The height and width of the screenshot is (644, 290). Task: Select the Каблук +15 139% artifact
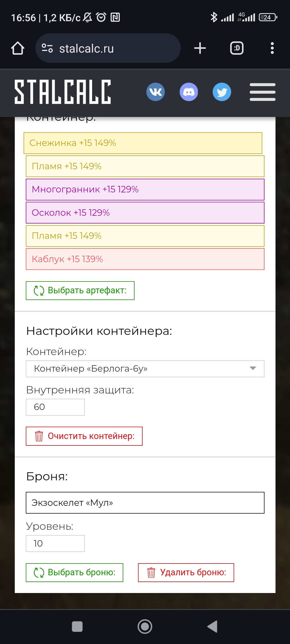(x=145, y=259)
